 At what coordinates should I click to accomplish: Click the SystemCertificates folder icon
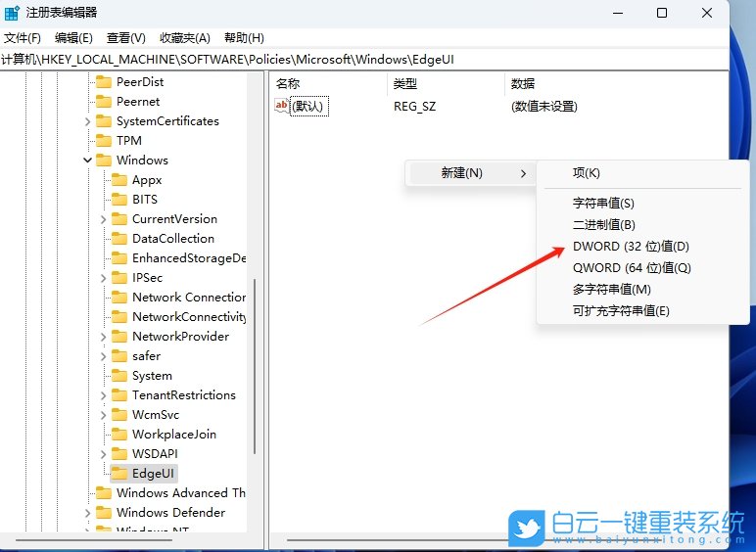[x=104, y=121]
